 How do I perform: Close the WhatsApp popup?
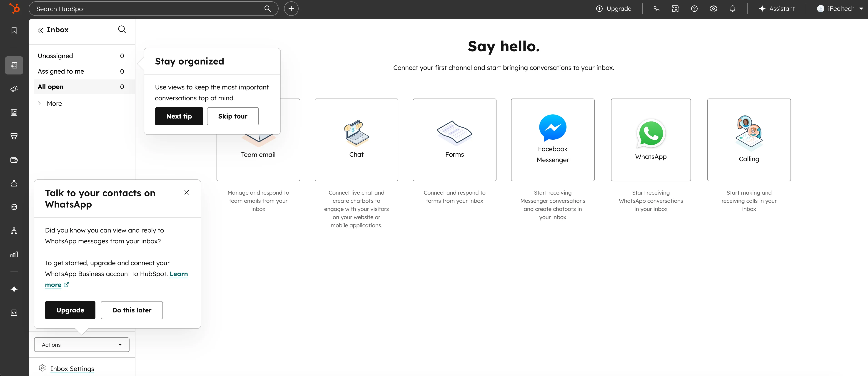[x=187, y=192]
